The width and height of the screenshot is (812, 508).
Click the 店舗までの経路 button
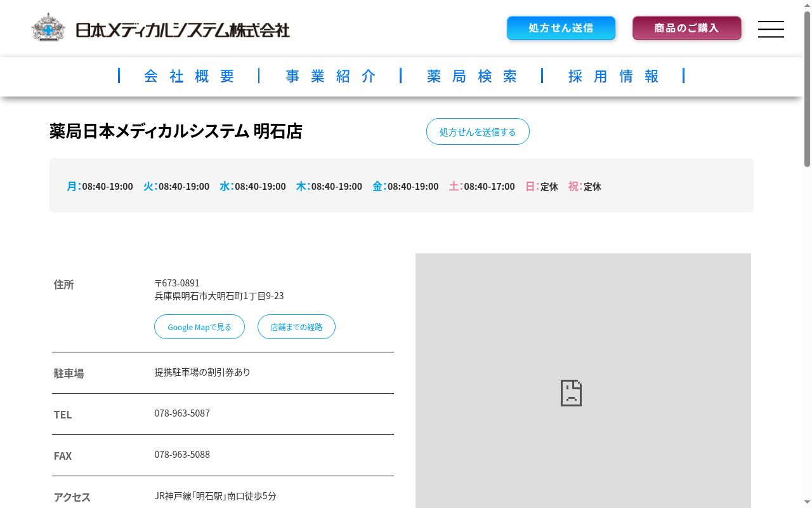point(296,327)
